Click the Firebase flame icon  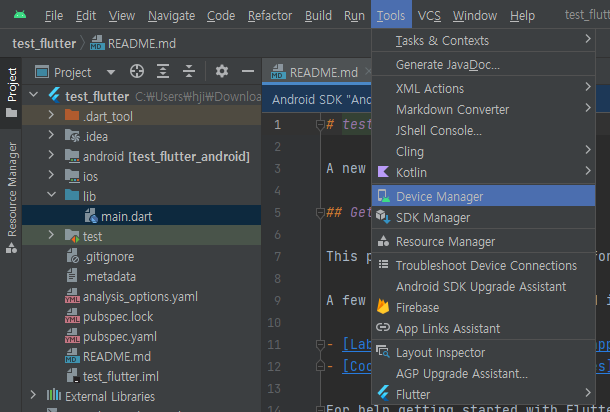click(x=383, y=307)
